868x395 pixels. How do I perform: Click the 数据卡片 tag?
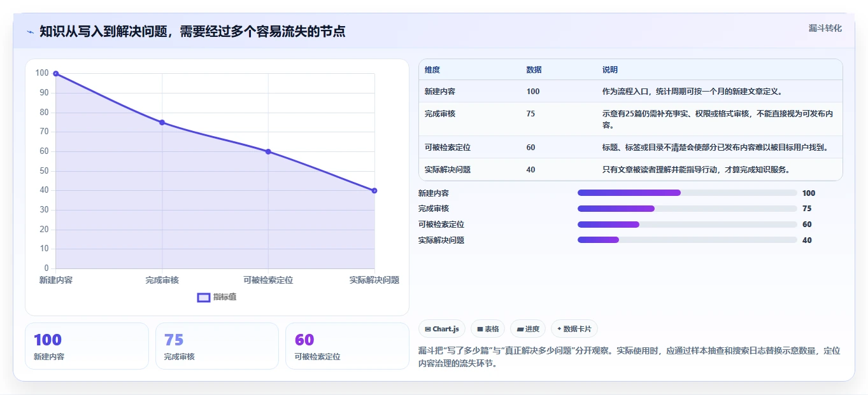pos(574,329)
